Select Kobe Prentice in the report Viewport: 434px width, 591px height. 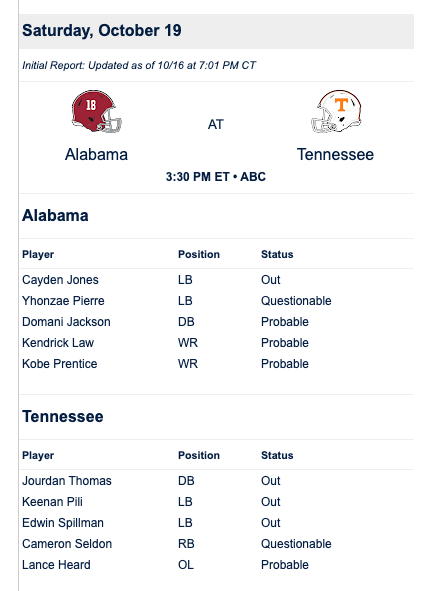coord(60,364)
